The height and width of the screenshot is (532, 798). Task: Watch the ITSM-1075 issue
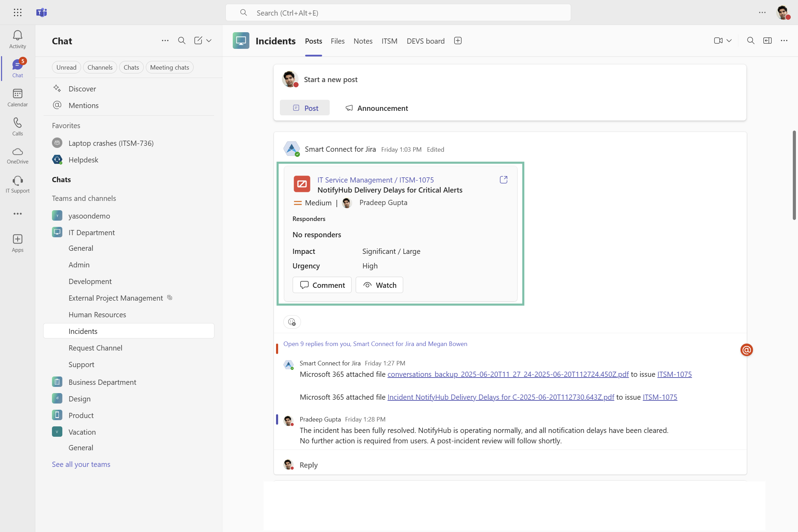[379, 285]
